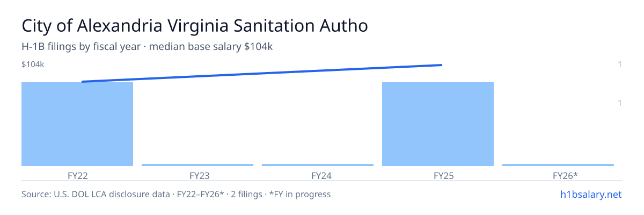
Task: Click the DOL LCA source footnote
Action: point(176,194)
